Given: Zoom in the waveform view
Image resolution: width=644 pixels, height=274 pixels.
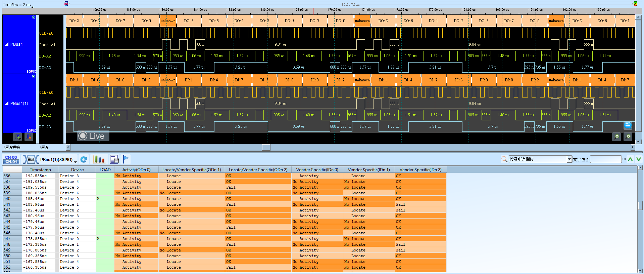Looking at the screenshot, I should point(628,136).
